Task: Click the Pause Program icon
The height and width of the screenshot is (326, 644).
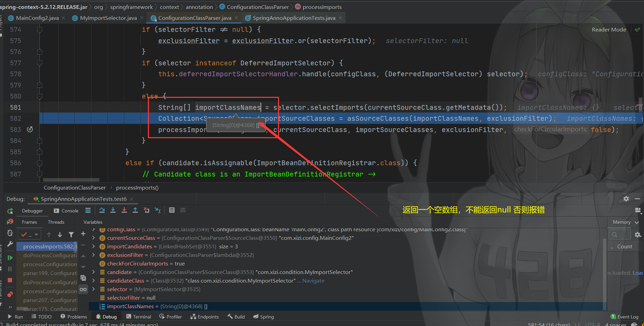Action: tap(10, 269)
